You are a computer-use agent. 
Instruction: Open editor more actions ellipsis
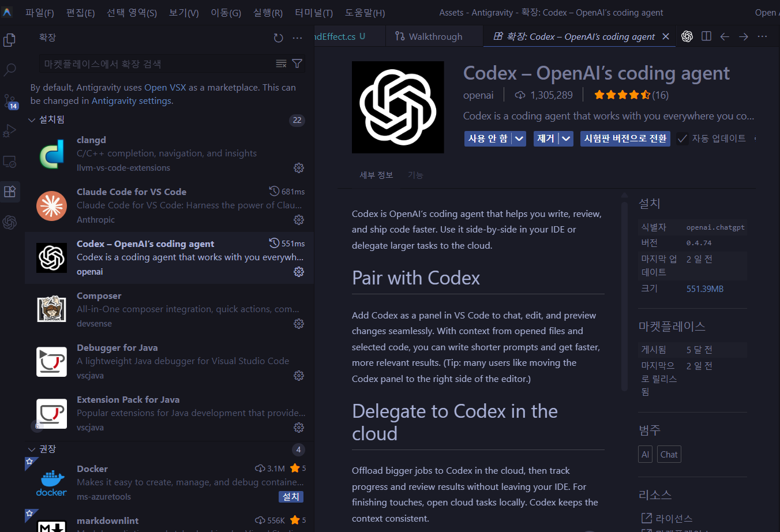[763, 36]
